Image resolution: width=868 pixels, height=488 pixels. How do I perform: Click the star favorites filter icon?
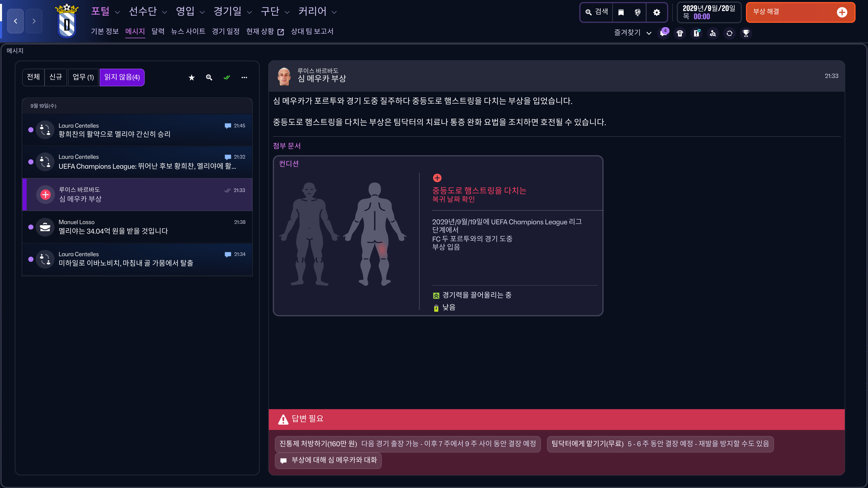pyautogui.click(x=191, y=78)
